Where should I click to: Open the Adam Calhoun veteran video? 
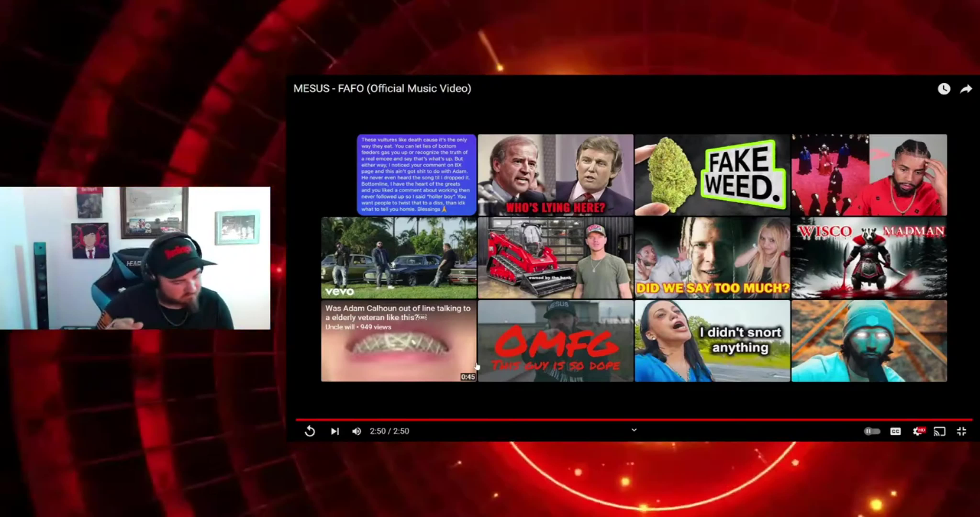pos(399,341)
